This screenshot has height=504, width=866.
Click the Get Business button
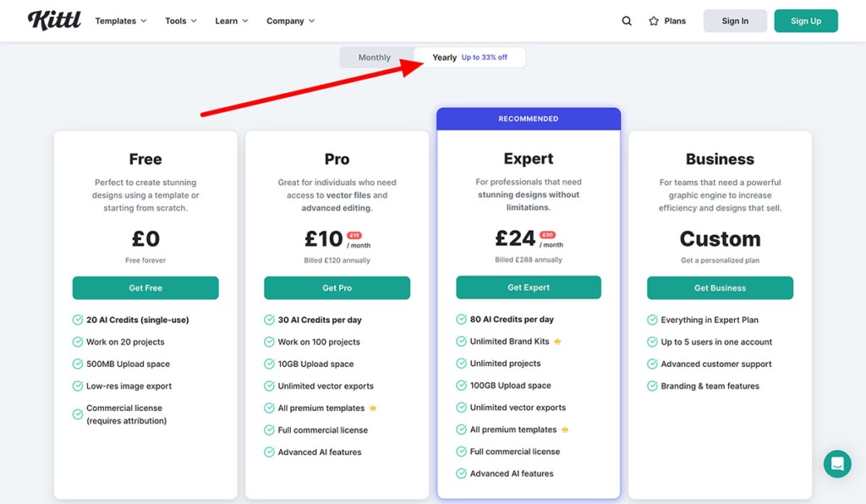[x=720, y=288]
